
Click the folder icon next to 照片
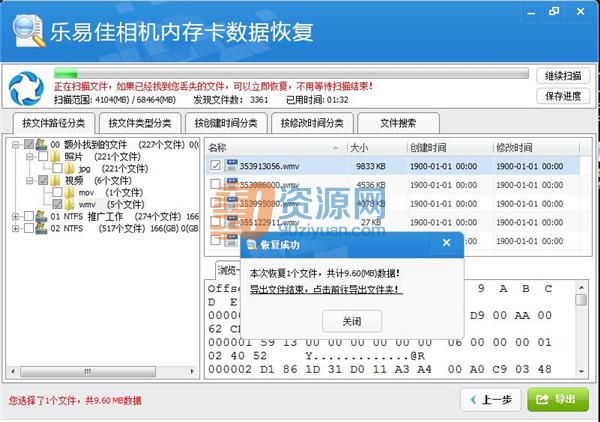coord(55,156)
